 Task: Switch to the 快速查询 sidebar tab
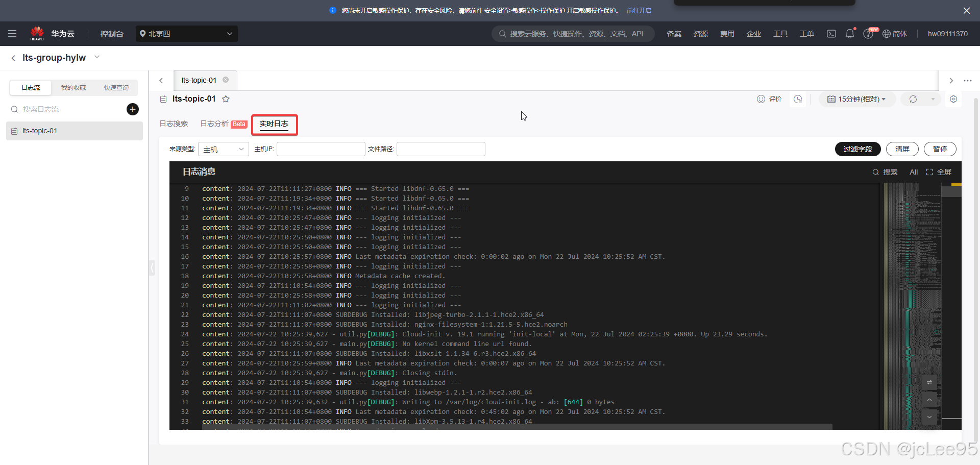click(116, 88)
